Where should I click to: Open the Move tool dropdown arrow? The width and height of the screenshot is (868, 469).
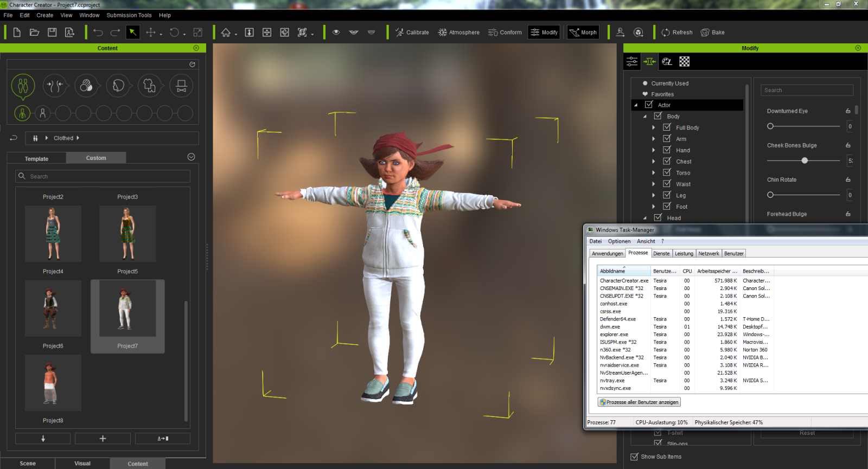pyautogui.click(x=161, y=34)
